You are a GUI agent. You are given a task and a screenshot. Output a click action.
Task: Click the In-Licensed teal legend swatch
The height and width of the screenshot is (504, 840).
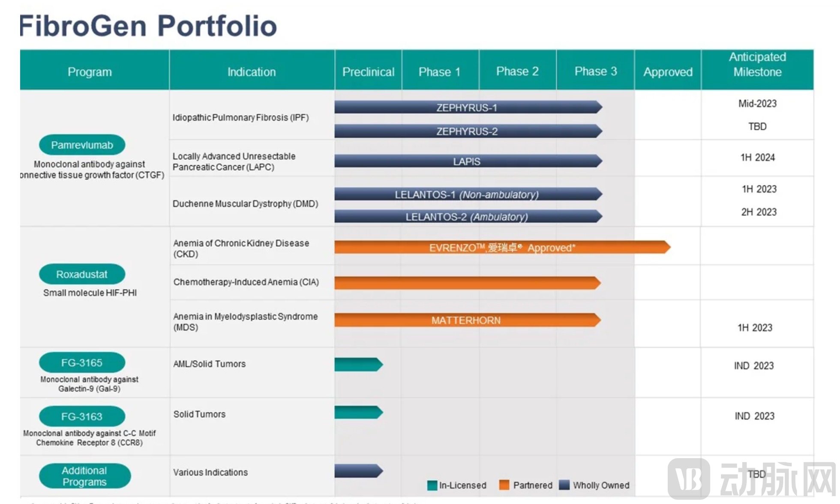tap(432, 485)
